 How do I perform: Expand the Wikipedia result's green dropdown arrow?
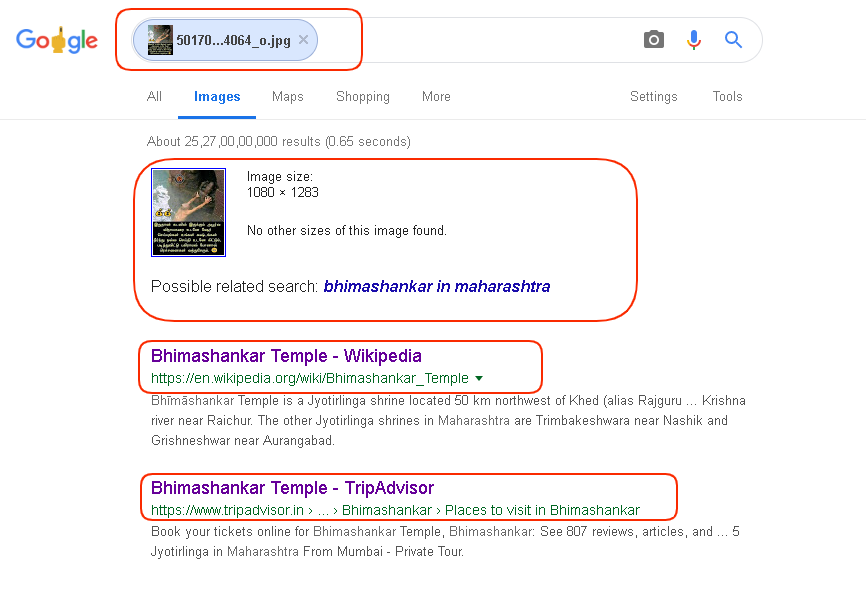pyautogui.click(x=479, y=378)
